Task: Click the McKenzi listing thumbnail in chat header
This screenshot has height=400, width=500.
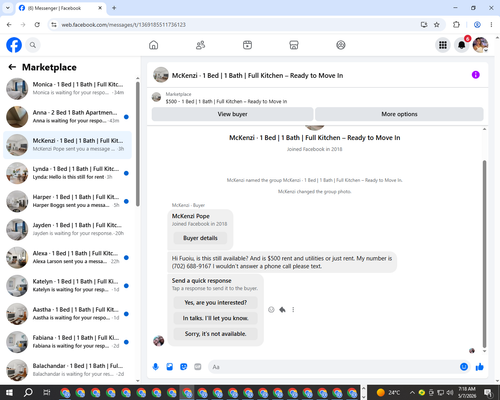Action: click(x=161, y=75)
